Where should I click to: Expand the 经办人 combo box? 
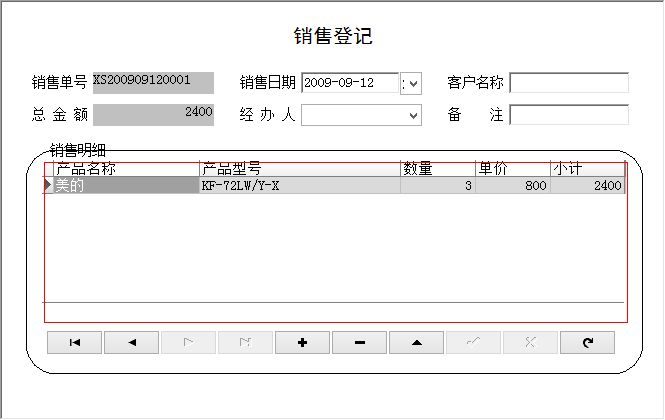(413, 115)
